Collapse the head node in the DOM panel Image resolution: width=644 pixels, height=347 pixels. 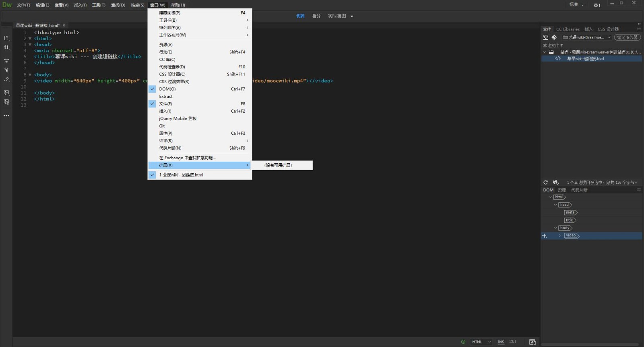click(555, 205)
